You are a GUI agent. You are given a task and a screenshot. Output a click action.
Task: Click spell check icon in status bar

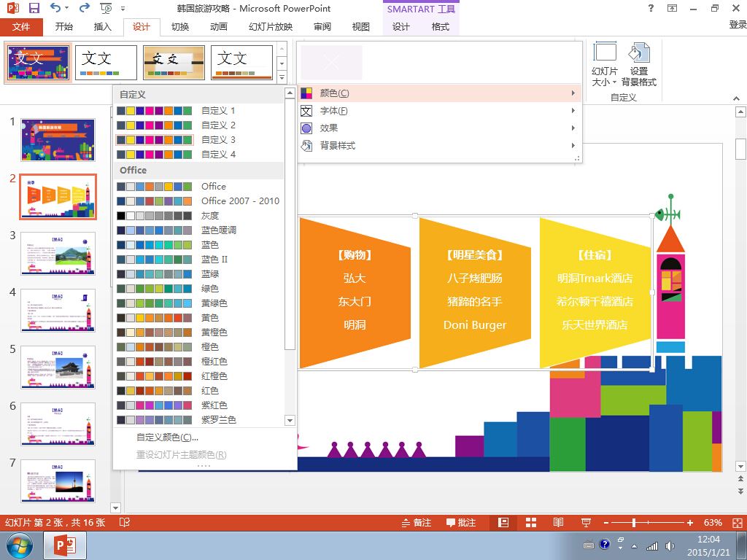[124, 523]
